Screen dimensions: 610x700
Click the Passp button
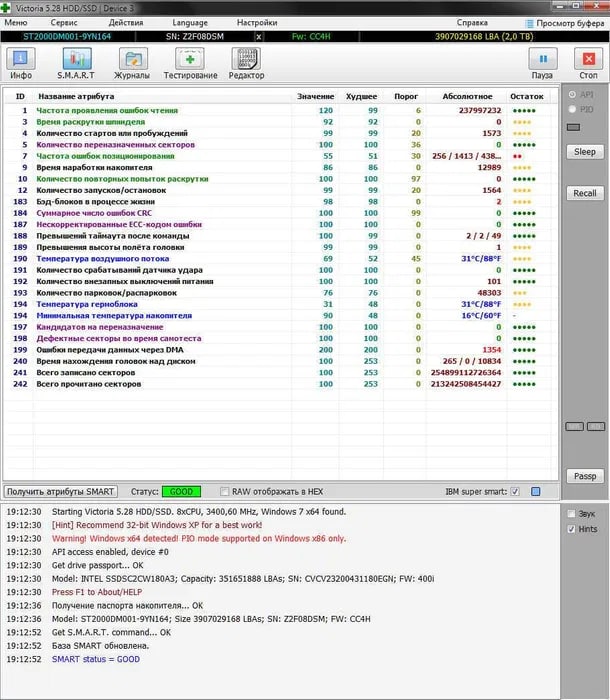(x=585, y=476)
